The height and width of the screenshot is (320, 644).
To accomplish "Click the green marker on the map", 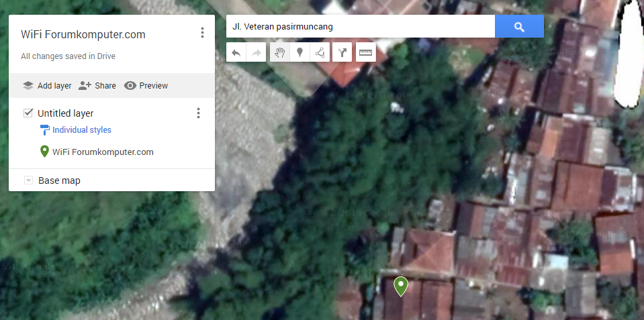I will (x=401, y=286).
